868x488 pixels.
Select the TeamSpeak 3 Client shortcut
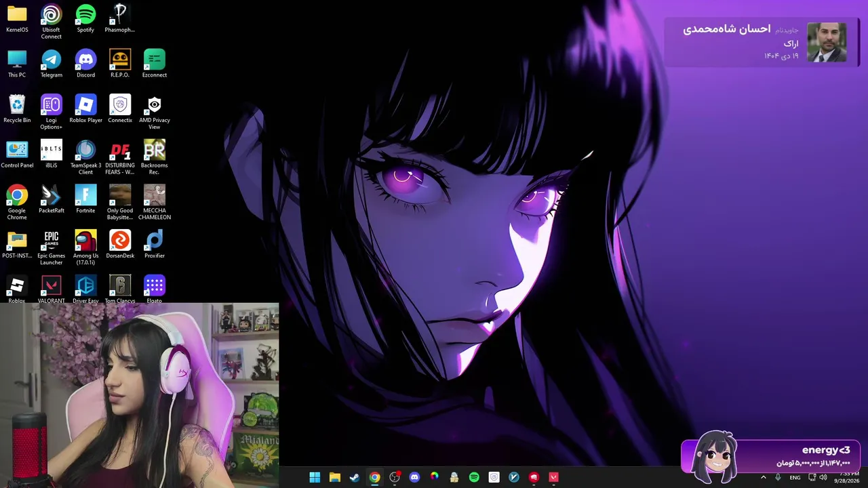tap(85, 157)
